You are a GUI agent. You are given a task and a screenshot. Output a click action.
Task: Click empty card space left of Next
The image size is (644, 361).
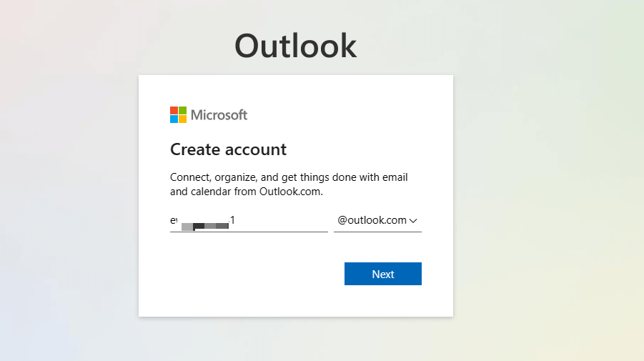click(250, 274)
